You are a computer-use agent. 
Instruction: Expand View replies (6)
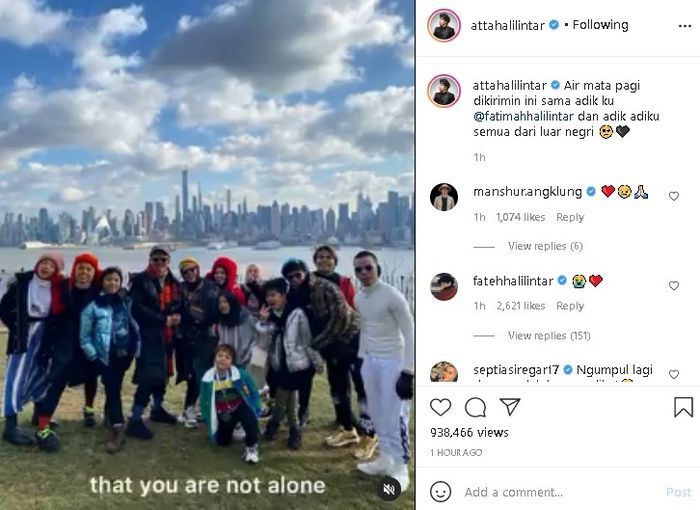click(x=545, y=246)
